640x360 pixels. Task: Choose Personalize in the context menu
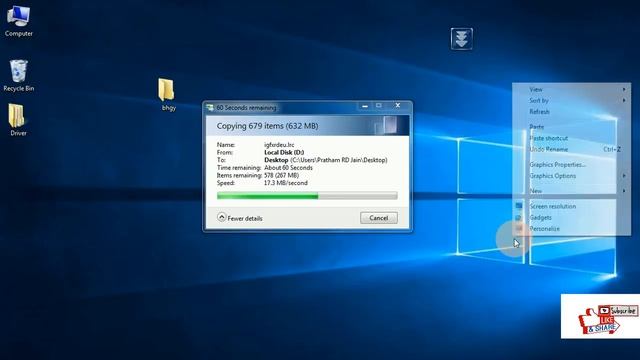tap(571, 229)
